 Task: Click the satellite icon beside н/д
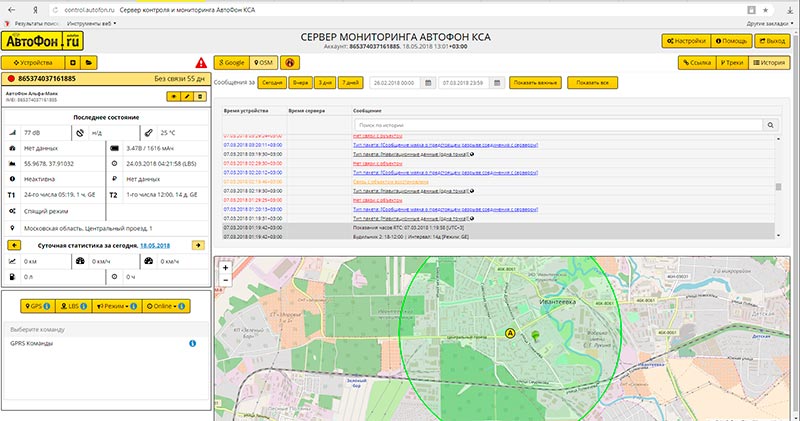(x=80, y=133)
